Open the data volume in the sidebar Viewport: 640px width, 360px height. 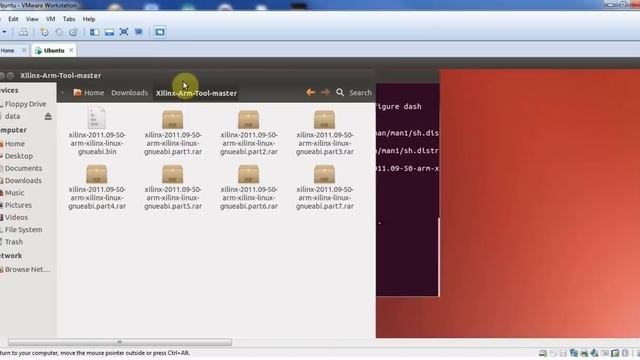coord(12,116)
